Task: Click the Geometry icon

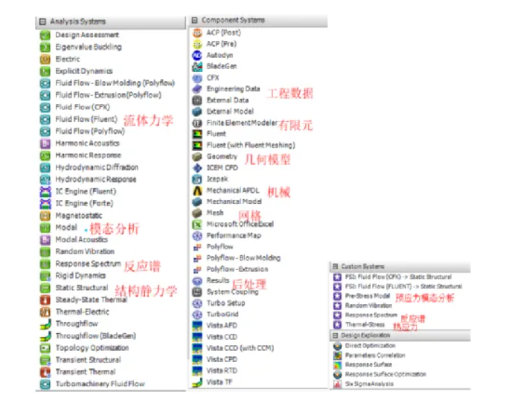Action: pos(197,157)
